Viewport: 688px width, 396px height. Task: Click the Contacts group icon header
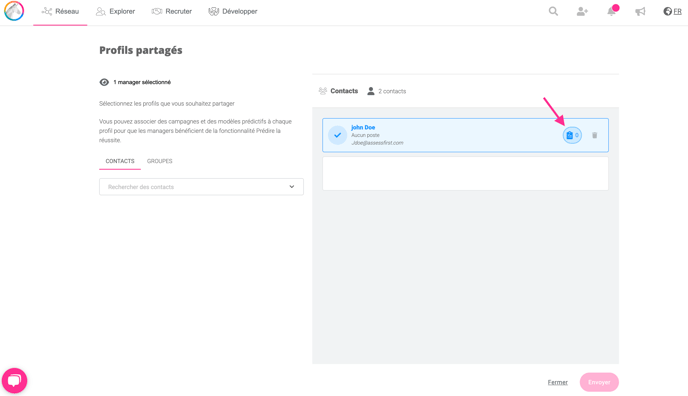(x=323, y=91)
